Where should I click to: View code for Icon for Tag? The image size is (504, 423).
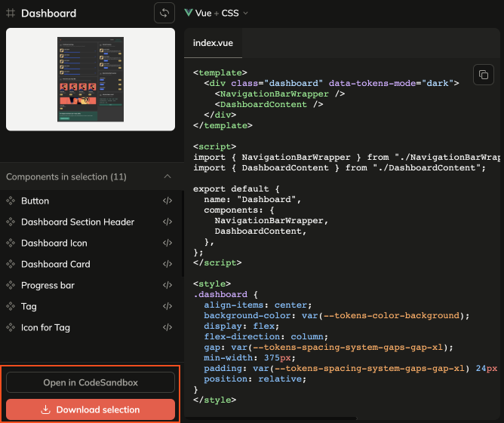(x=167, y=328)
